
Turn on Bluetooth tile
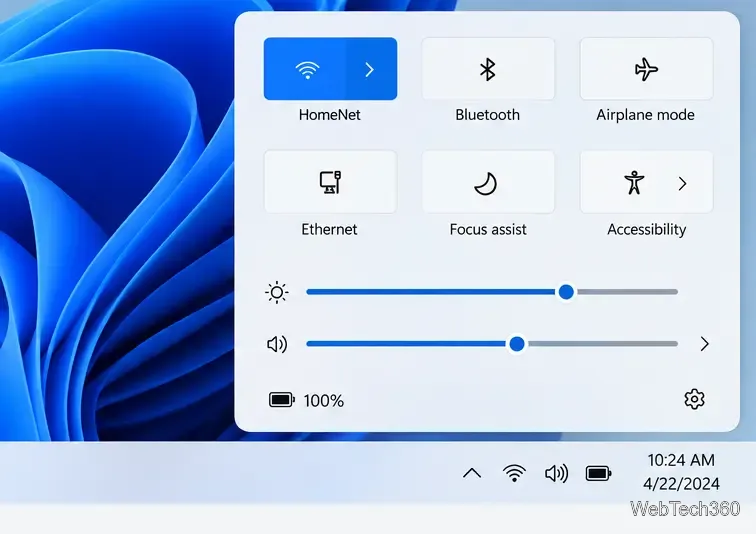pos(488,69)
